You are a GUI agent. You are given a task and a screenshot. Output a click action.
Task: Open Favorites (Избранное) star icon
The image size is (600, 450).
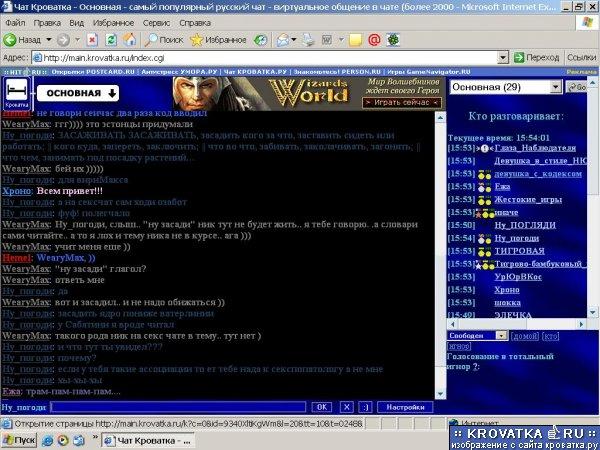tap(197, 39)
